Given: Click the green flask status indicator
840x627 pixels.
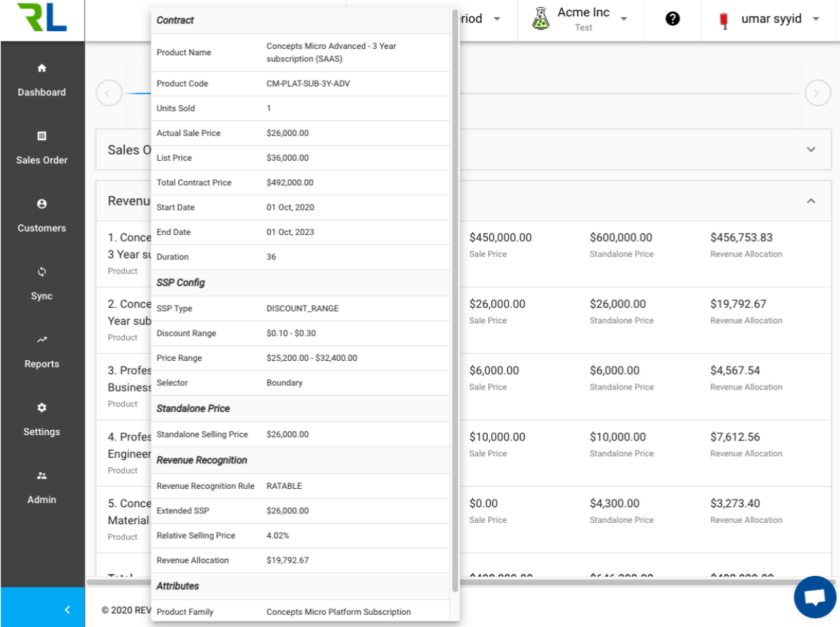Looking at the screenshot, I should [542, 18].
